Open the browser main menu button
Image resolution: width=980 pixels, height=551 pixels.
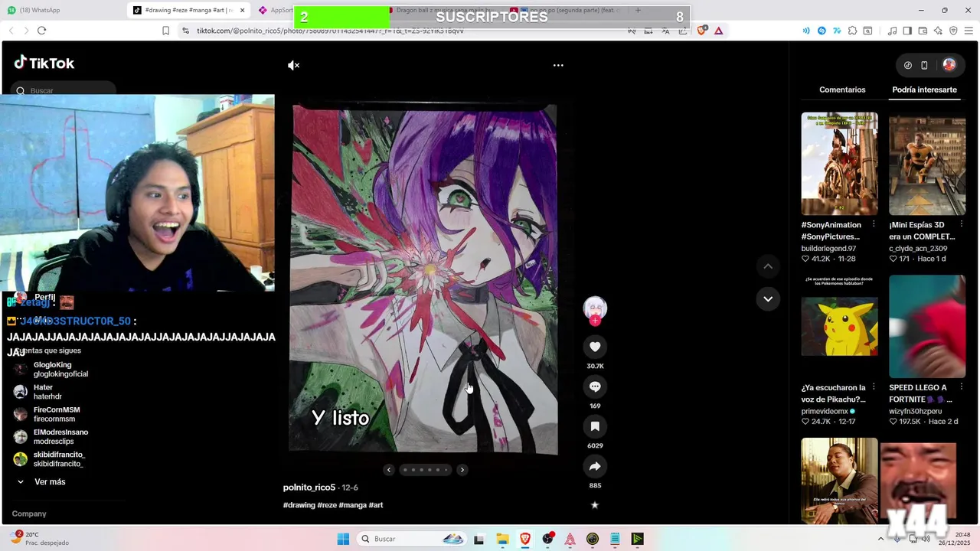[x=968, y=31]
